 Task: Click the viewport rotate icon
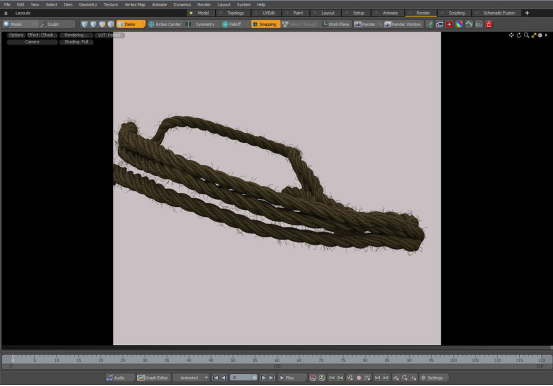[519, 35]
